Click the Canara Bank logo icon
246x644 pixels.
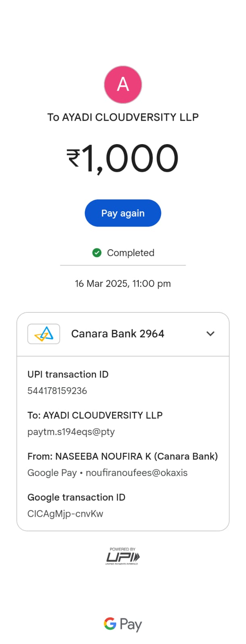44,334
